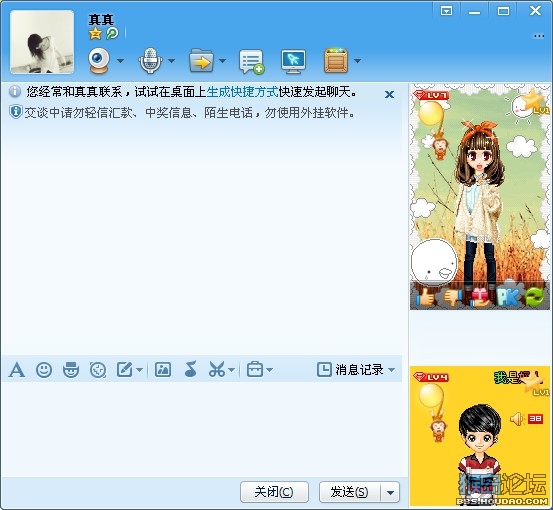Open the title bar window menu icon

[446, 11]
